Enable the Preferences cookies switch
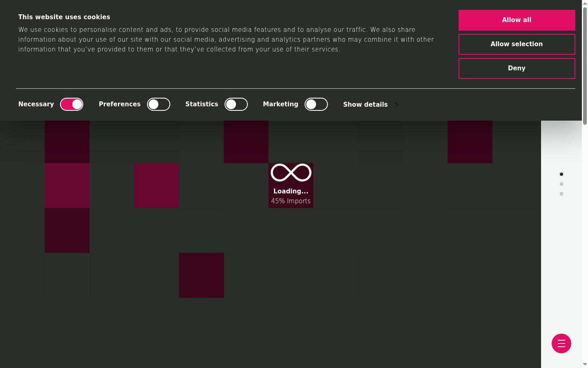The height and width of the screenshot is (368, 588). 158,104
